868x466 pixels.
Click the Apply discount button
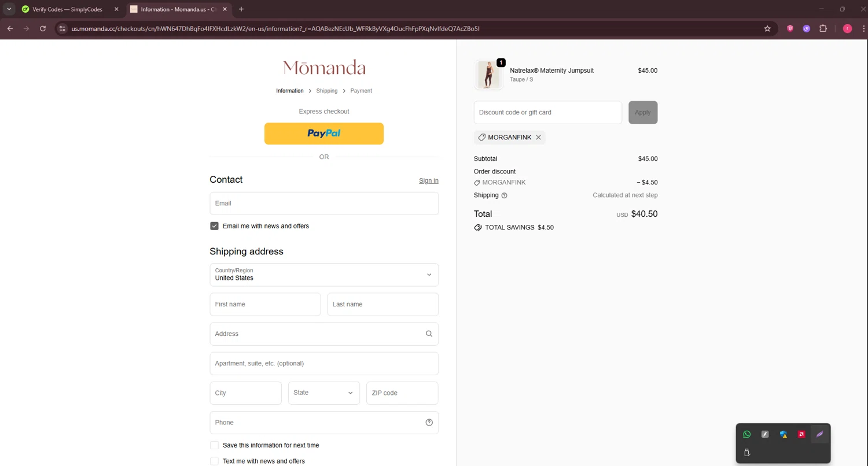[x=643, y=112]
